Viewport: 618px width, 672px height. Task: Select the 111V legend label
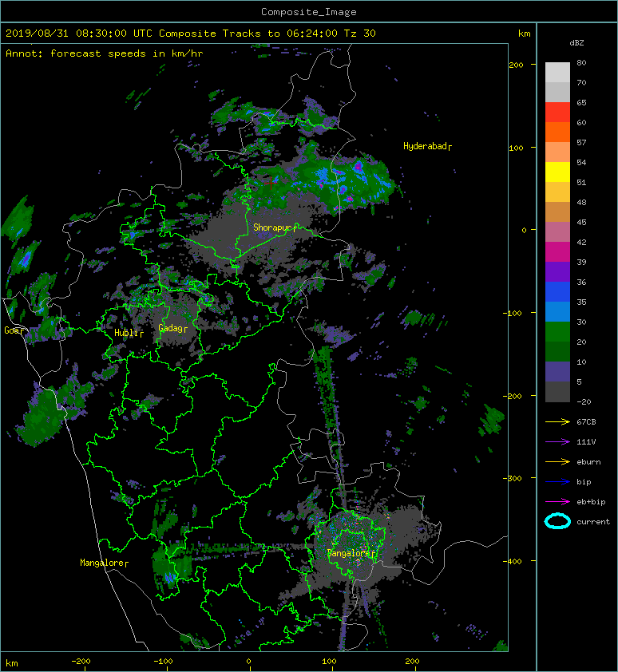586,442
